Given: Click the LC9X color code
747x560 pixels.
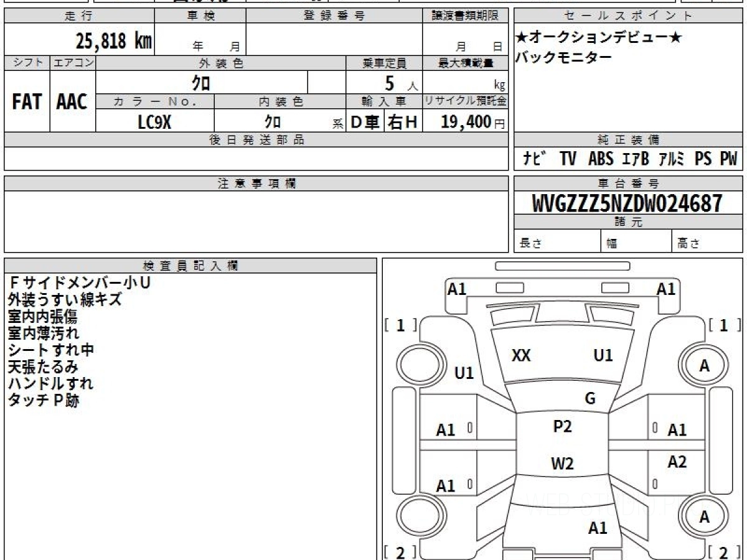Looking at the screenshot, I should [154, 121].
